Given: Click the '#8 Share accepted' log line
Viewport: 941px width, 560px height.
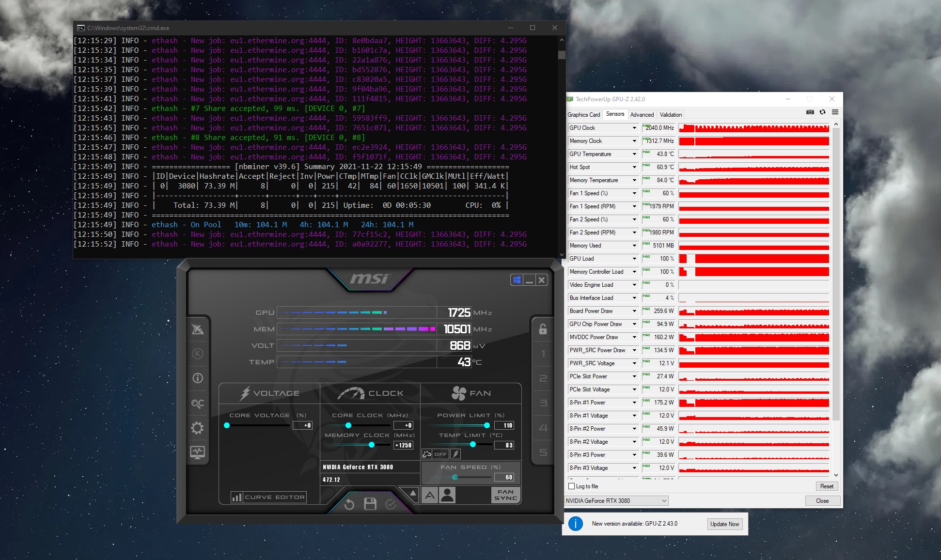Looking at the screenshot, I should (220, 138).
